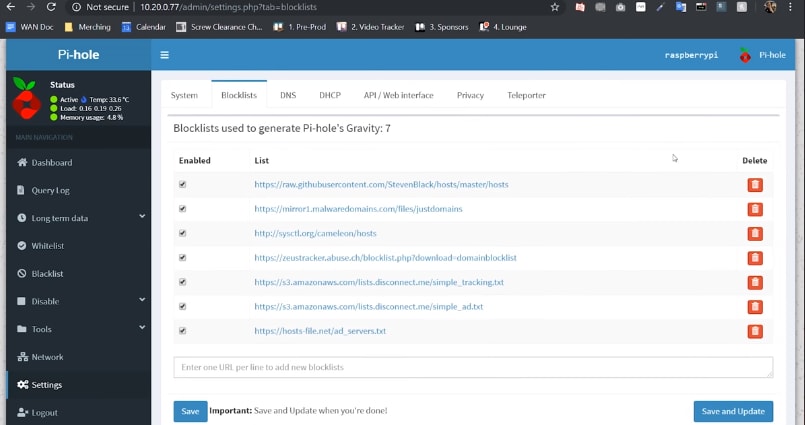This screenshot has width=805, height=425.
Task: Open the sysctl.org cameleon hosts link
Action: coord(315,233)
